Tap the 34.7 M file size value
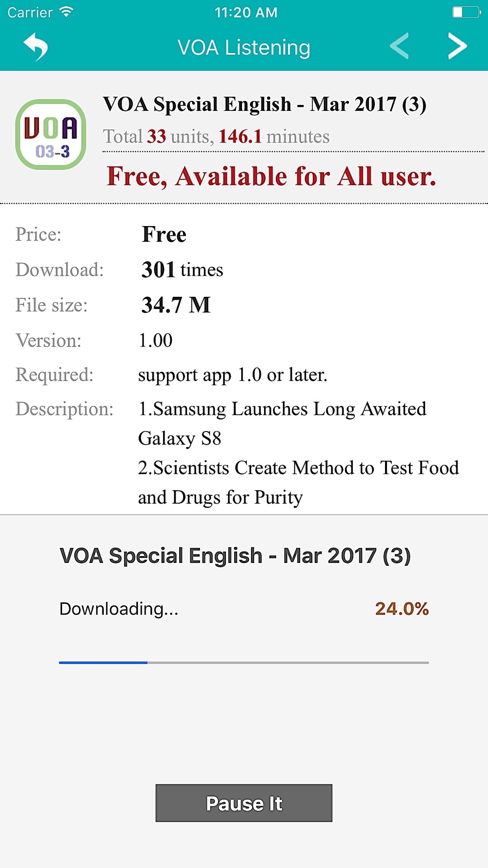This screenshot has height=868, width=488. (176, 305)
